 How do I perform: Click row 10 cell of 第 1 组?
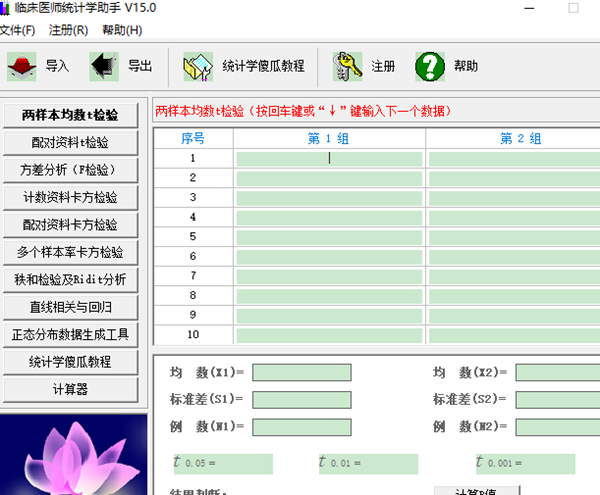(329, 335)
